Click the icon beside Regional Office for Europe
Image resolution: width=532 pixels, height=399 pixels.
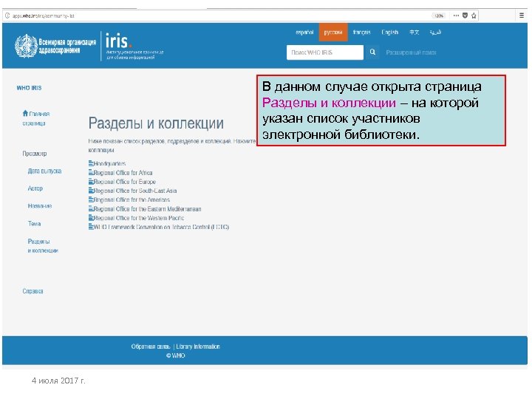[x=91, y=182]
